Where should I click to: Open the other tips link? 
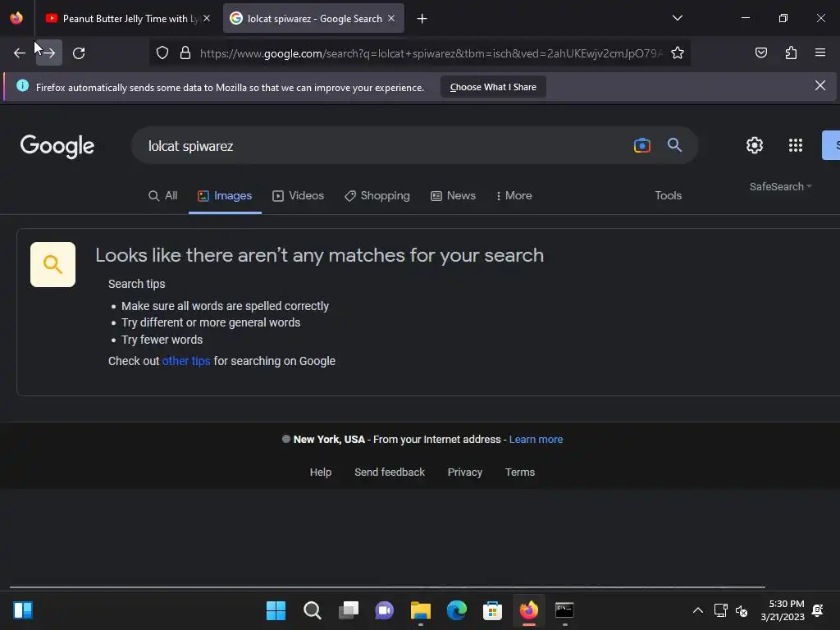186,361
